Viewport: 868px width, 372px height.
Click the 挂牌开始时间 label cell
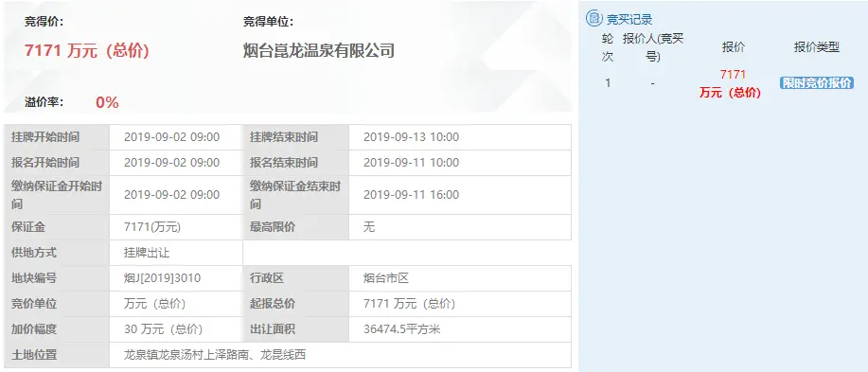pos(57,137)
